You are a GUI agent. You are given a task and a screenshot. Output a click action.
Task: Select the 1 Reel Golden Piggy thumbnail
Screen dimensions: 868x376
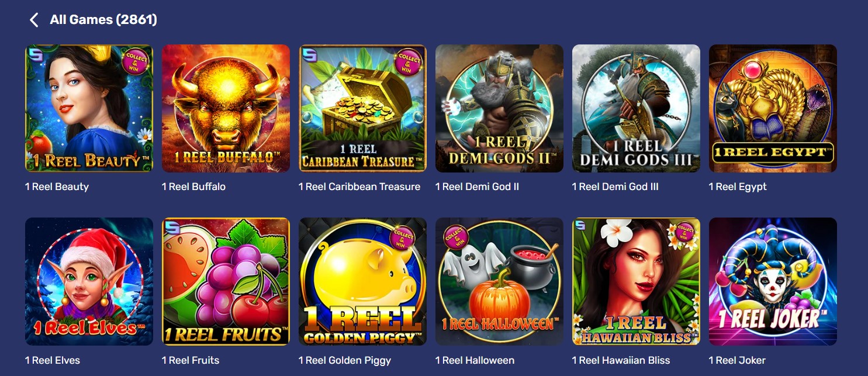362,282
